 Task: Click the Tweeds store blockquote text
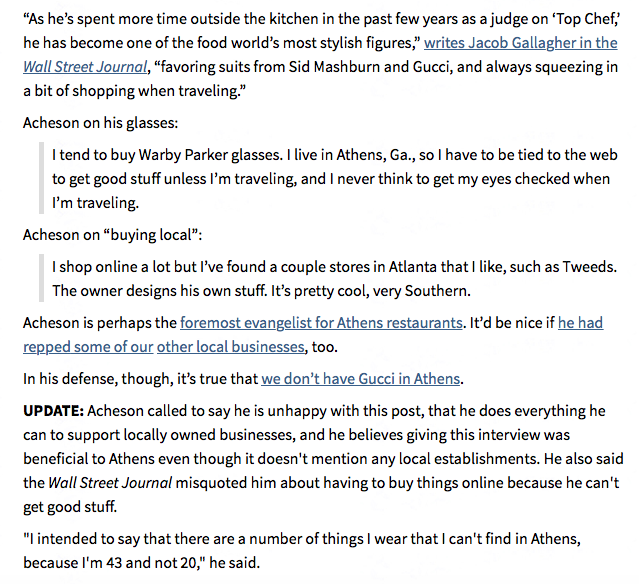tap(334, 279)
